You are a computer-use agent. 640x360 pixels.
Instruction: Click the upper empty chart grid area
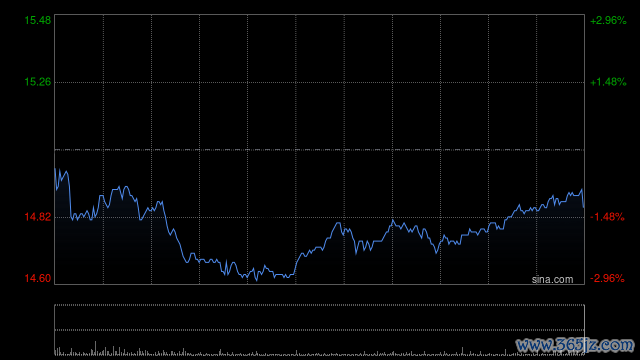point(320,82)
